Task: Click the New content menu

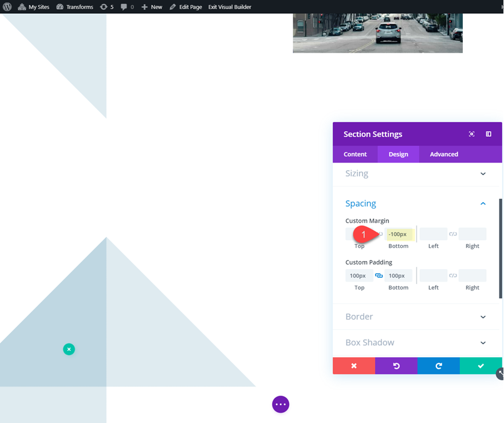Action: [152, 7]
